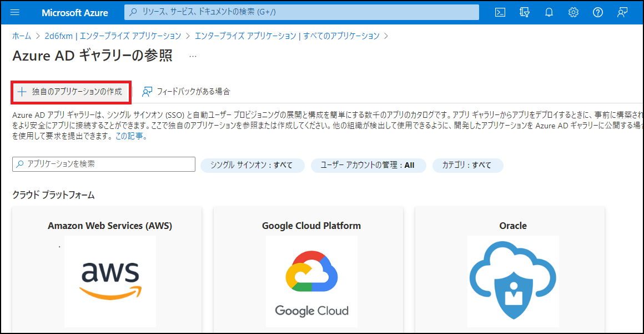Open help question mark icon
644x334 pixels.
tap(597, 12)
